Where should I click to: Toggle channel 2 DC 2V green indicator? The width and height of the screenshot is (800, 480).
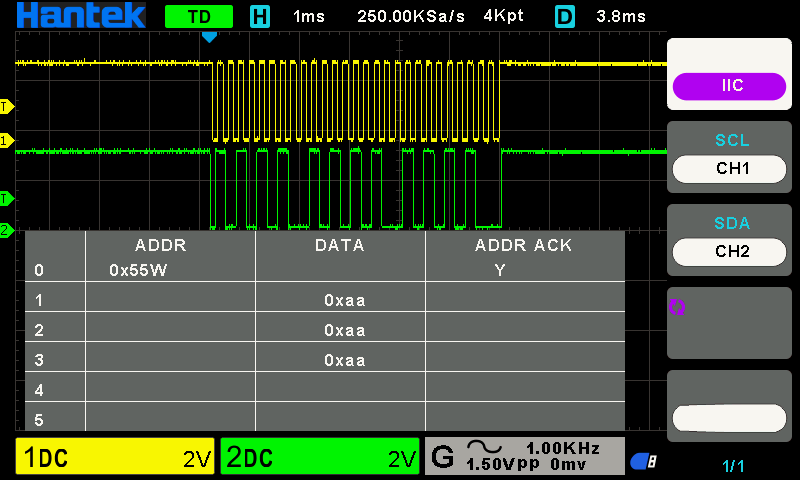(x=320, y=456)
